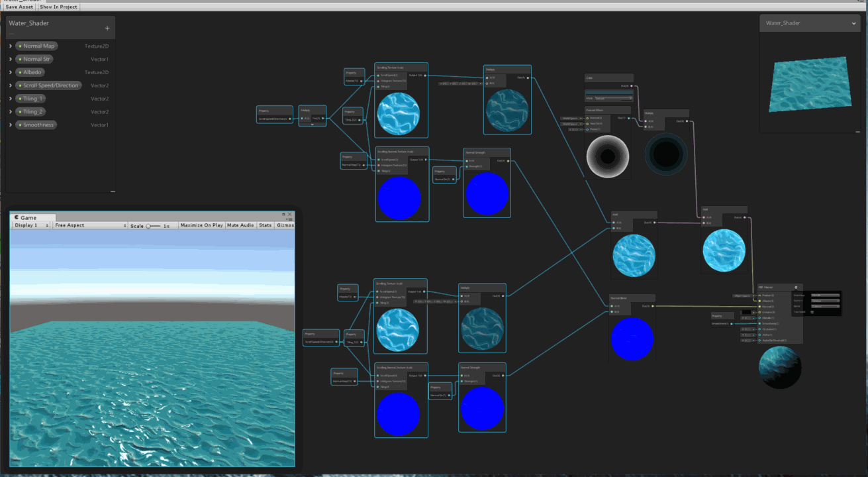Open the PBR Master node settings gear
Viewport: 868px width, 477px height.
[x=796, y=288]
